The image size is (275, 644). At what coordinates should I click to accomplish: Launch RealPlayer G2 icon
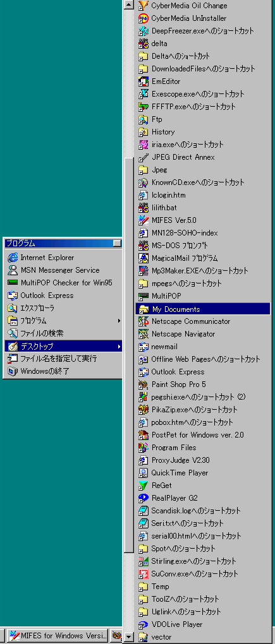click(143, 498)
